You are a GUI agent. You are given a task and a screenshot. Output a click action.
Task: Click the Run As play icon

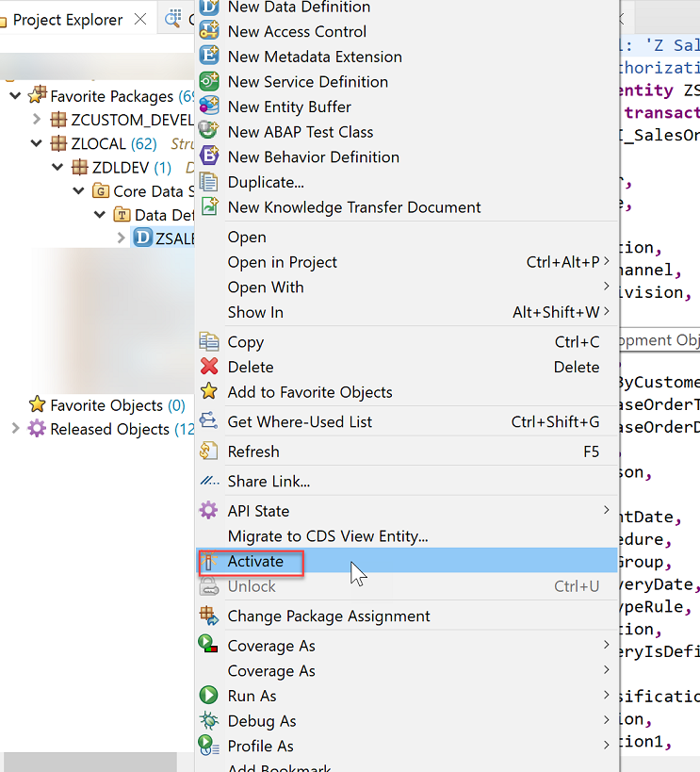[x=209, y=696]
